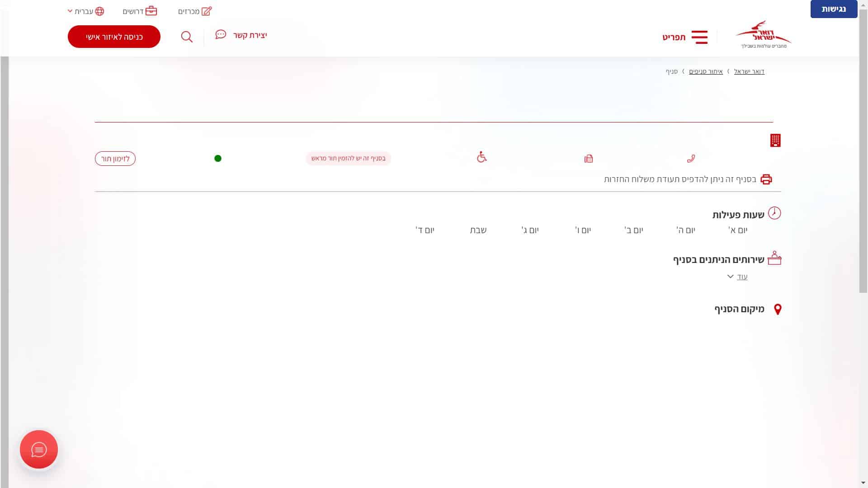Select שבת day column
868x488 pixels.
[478, 230]
